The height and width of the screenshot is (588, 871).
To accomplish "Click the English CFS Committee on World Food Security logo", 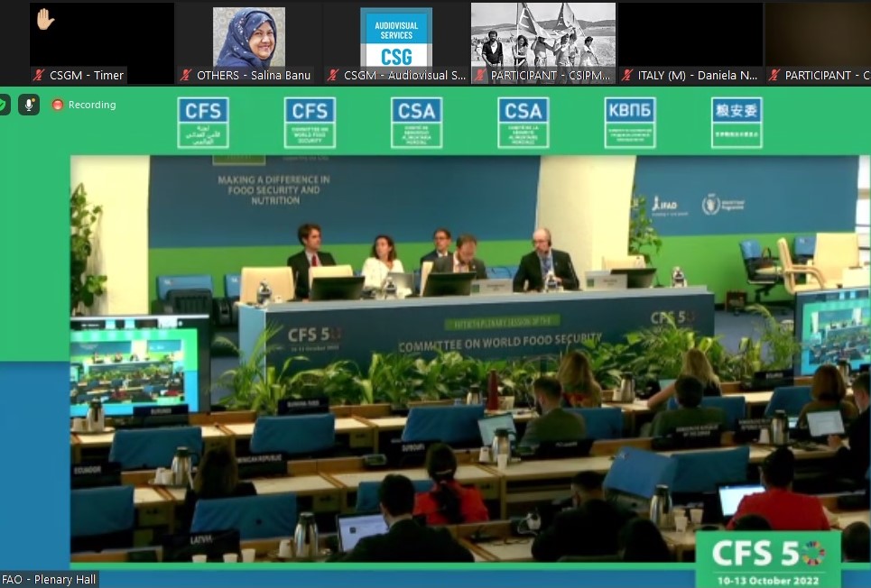I will click(310, 123).
